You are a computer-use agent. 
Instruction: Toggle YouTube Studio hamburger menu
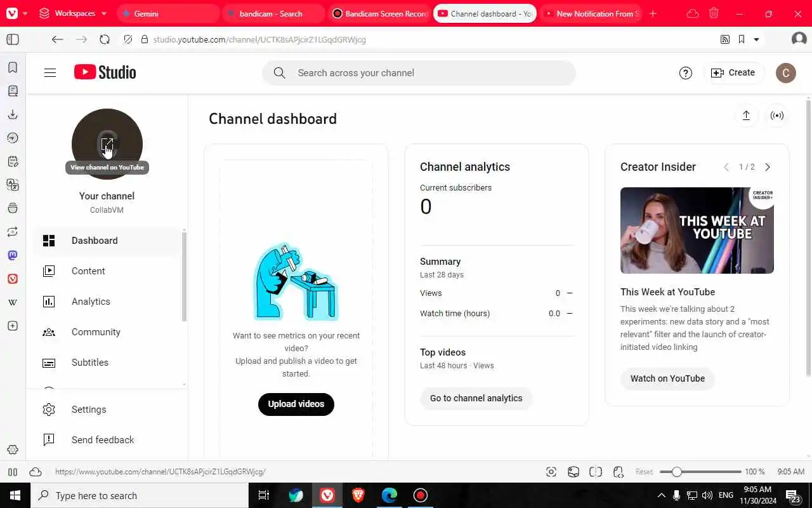pyautogui.click(x=50, y=73)
